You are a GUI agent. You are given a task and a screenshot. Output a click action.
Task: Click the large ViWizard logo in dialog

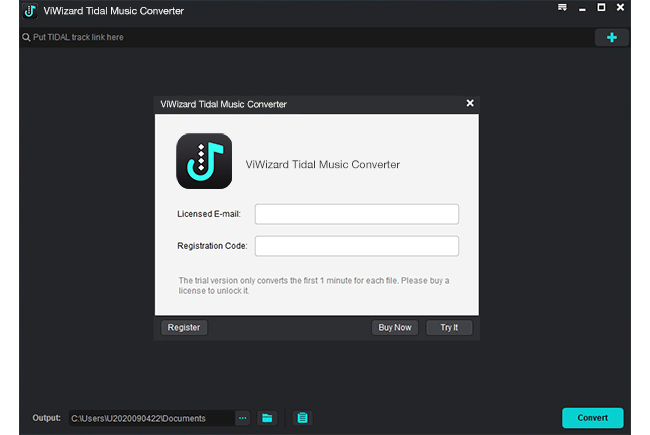pyautogui.click(x=204, y=161)
